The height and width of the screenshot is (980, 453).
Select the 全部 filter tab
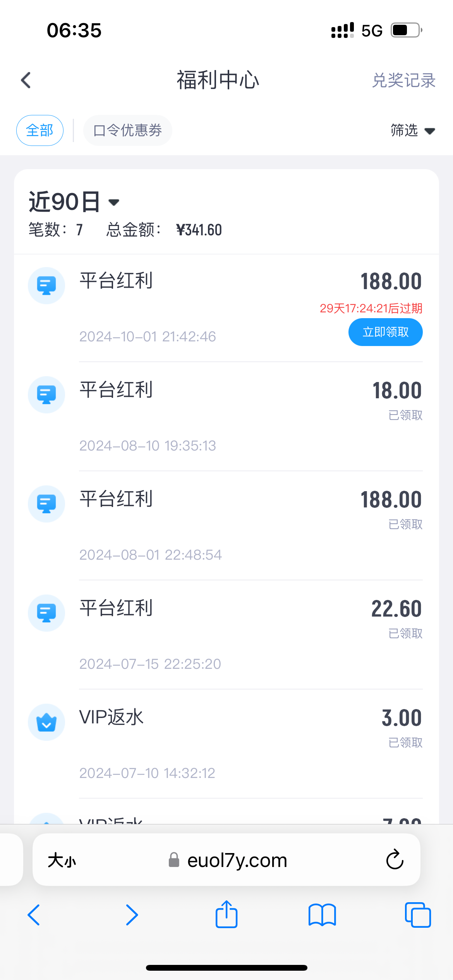coord(39,130)
